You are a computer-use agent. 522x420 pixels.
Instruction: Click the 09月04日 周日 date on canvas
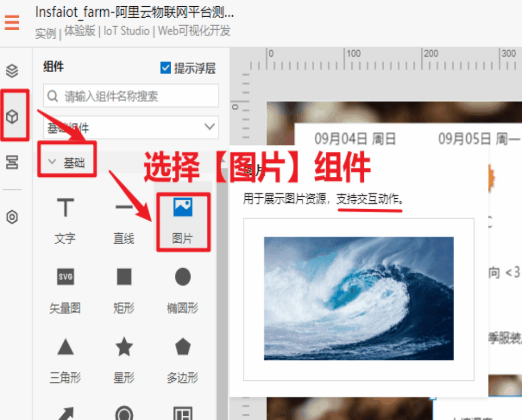(355, 139)
